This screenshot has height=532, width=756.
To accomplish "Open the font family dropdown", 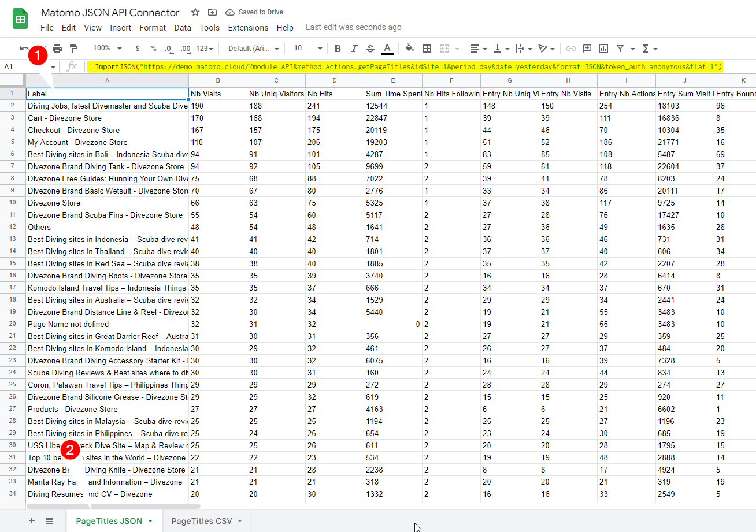I will point(254,49).
